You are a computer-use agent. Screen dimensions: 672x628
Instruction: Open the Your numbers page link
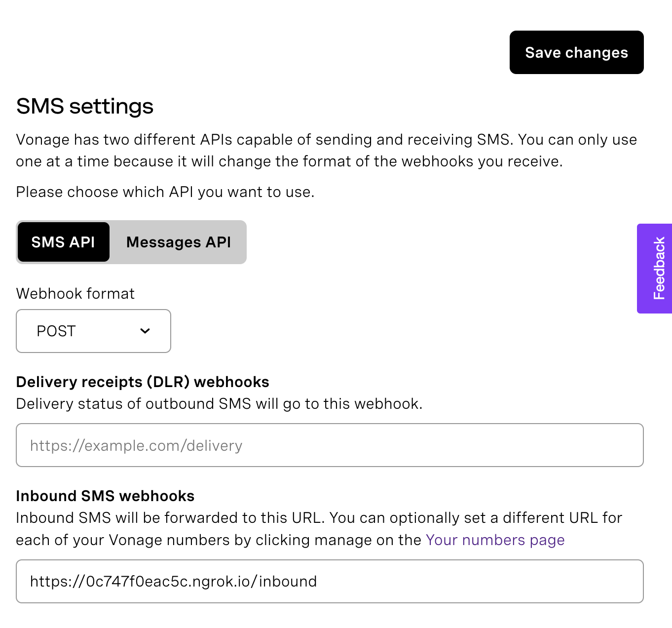tap(495, 540)
